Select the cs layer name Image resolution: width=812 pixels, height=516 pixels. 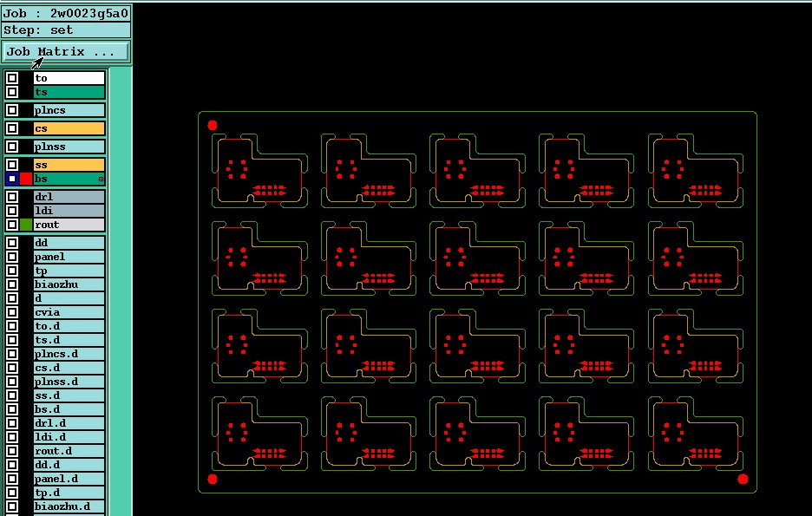[x=69, y=128]
